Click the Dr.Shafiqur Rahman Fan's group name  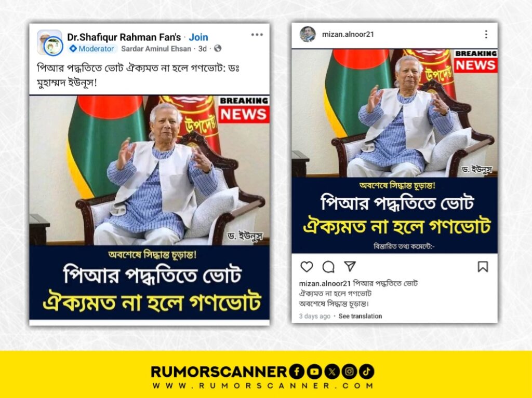click(x=124, y=37)
